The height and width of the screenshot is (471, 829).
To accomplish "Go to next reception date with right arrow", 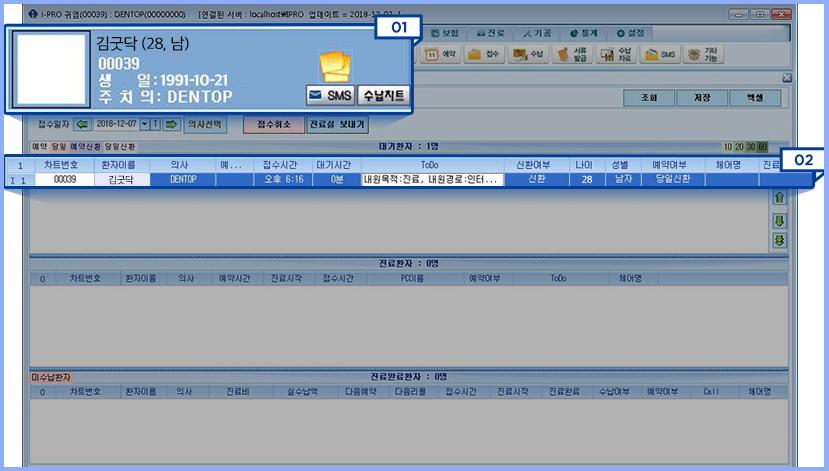I will (x=171, y=124).
